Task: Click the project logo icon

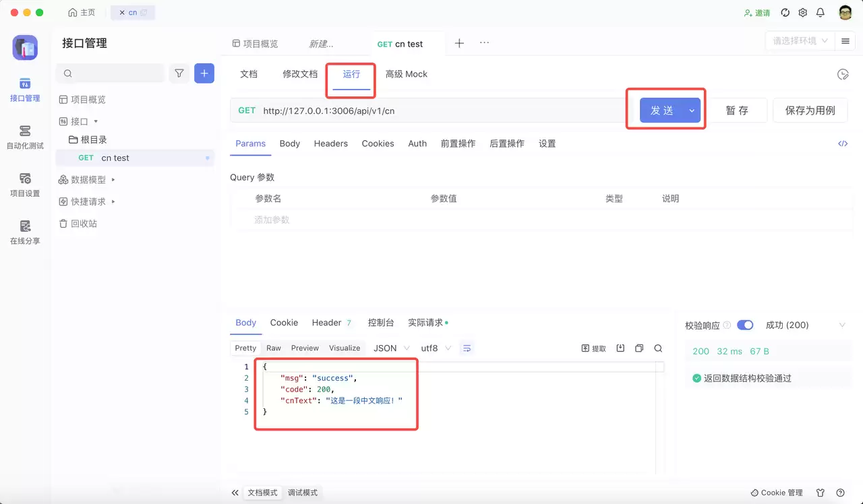Action: [x=25, y=48]
